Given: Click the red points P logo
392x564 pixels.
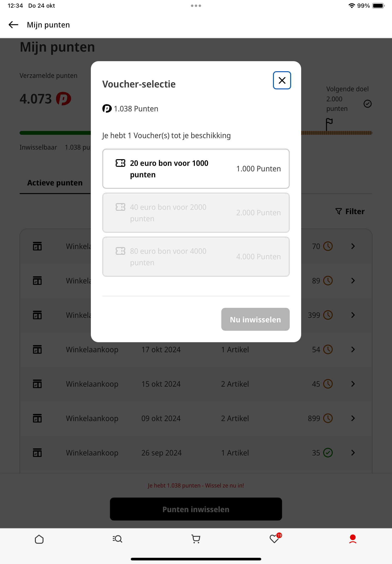Looking at the screenshot, I should (x=64, y=99).
